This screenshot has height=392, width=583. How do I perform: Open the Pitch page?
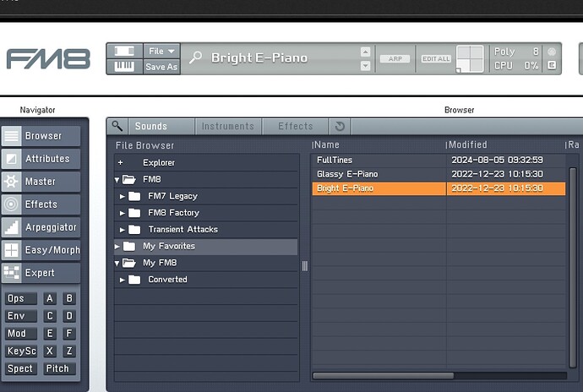pos(59,368)
